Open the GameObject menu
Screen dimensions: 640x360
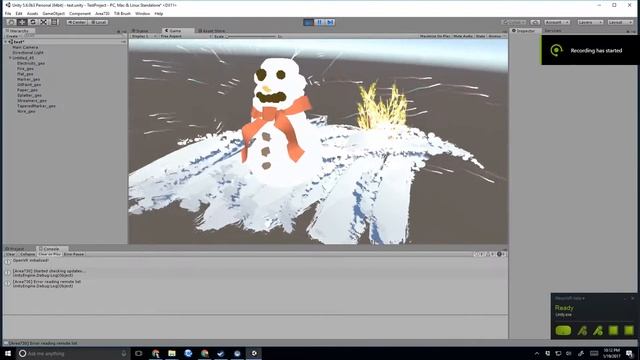click(x=53, y=13)
